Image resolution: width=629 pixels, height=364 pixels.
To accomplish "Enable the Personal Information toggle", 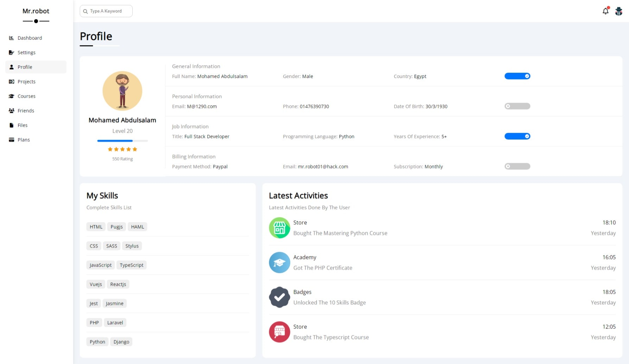I will coord(517,106).
